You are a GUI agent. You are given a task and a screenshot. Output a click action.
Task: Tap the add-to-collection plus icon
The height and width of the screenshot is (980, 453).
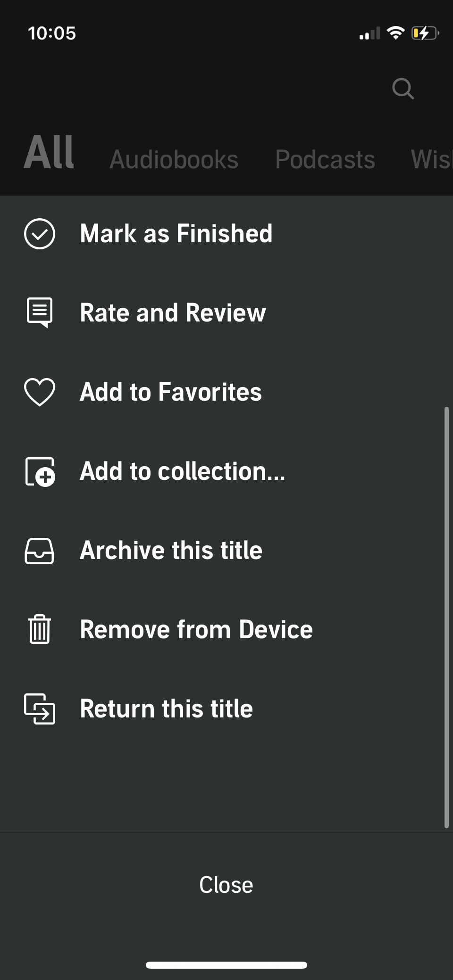[40, 471]
